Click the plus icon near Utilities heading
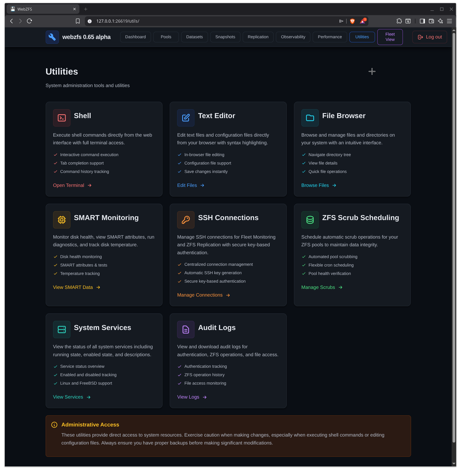 (372, 71)
